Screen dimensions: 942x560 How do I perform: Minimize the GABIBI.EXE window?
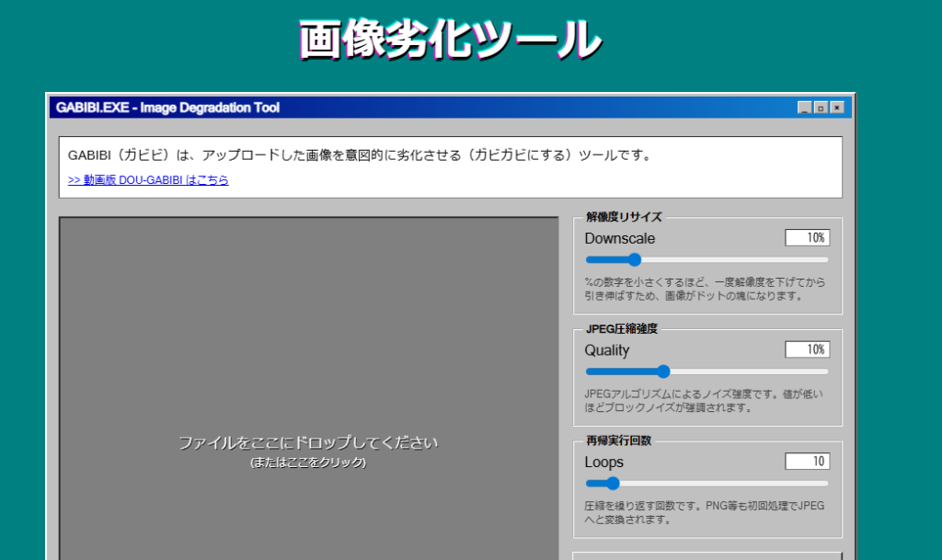(805, 108)
